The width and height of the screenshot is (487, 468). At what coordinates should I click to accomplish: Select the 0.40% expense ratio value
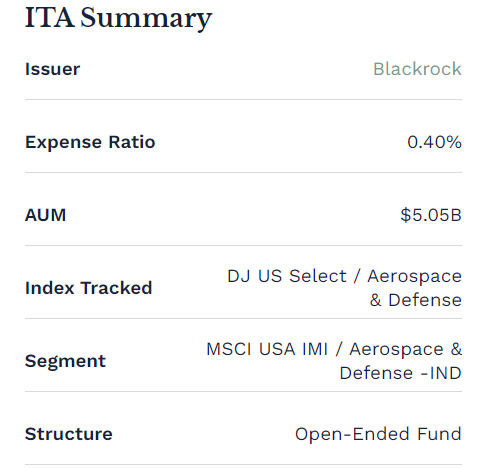coord(434,142)
